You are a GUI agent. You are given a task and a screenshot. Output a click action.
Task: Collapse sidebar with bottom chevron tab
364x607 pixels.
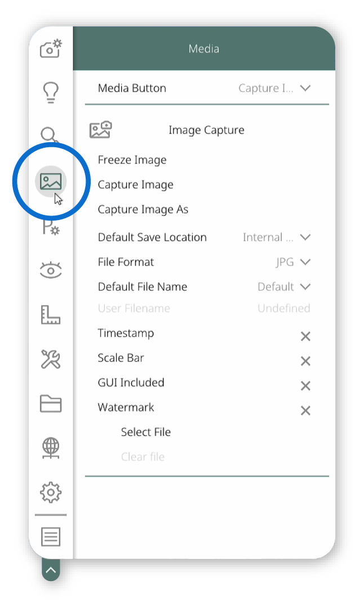tap(51, 570)
